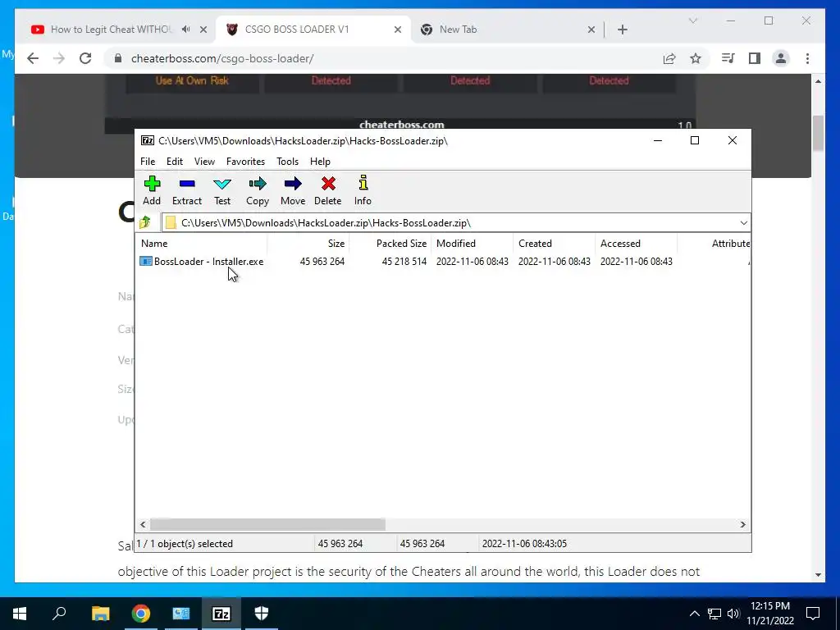Bookmark this page with the star icon
The image size is (840, 630).
click(x=696, y=58)
